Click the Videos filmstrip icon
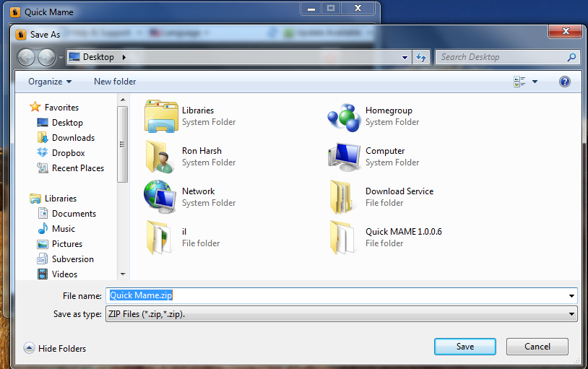This screenshot has width=588, height=369. coord(43,274)
